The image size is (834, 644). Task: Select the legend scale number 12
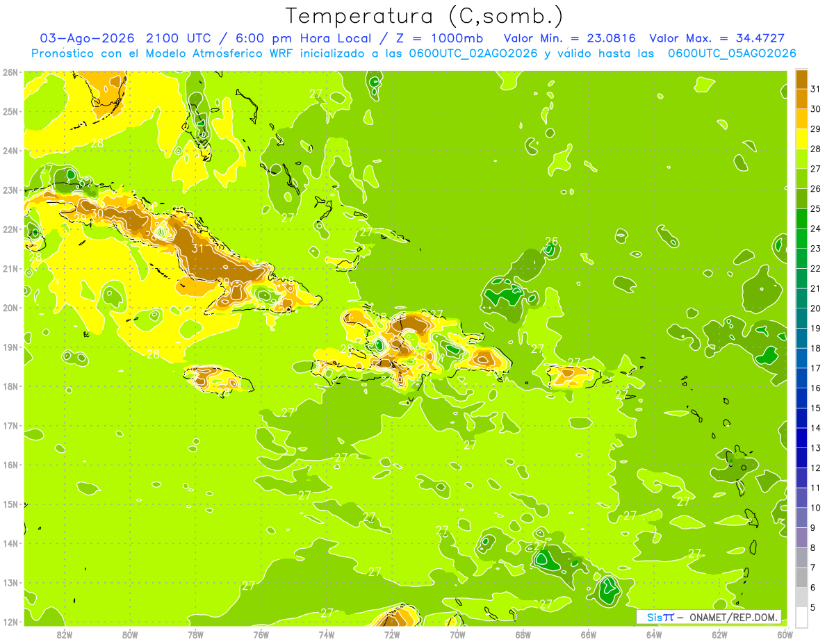[815, 468]
